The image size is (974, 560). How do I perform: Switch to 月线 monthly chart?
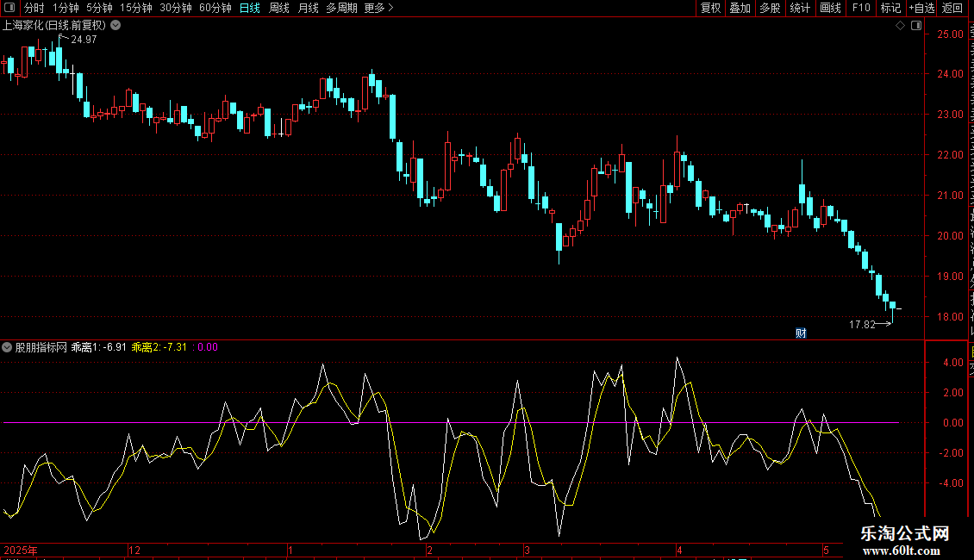[x=308, y=8]
